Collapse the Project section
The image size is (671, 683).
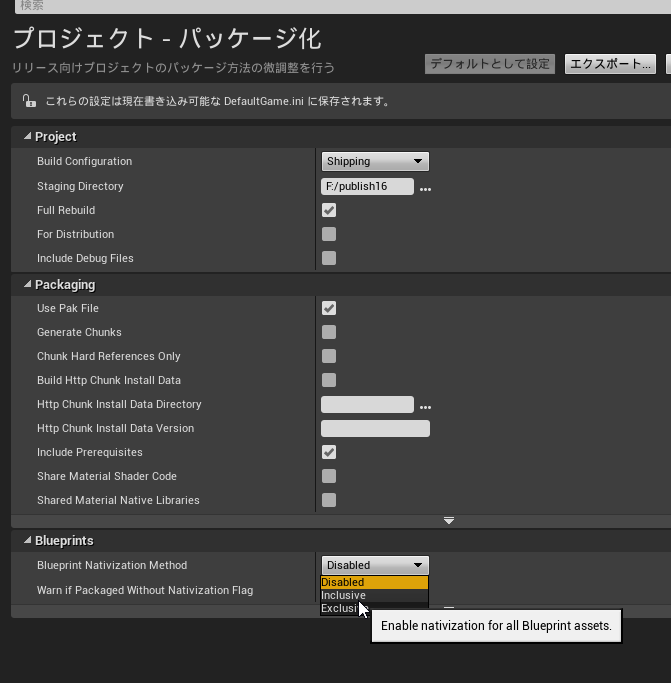pos(27,136)
